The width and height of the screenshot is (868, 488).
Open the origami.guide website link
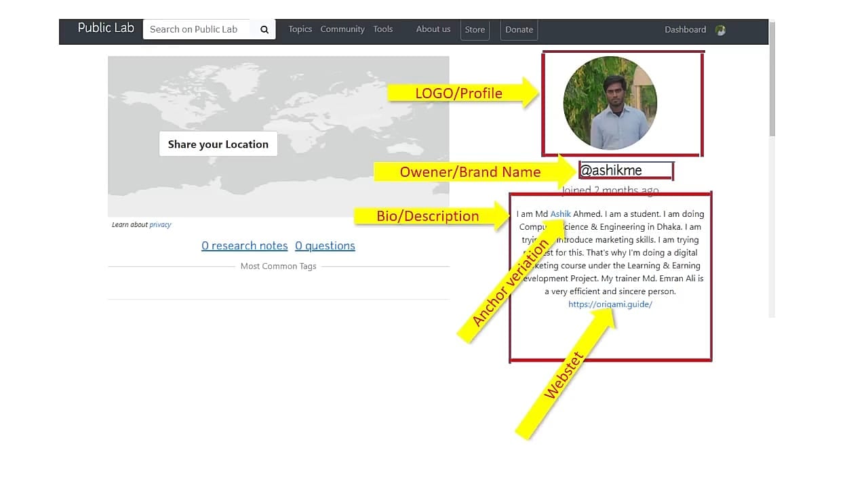point(610,304)
